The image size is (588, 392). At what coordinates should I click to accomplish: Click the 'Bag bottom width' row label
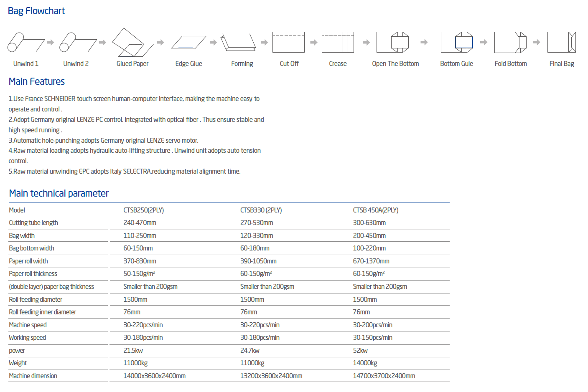tap(31, 248)
